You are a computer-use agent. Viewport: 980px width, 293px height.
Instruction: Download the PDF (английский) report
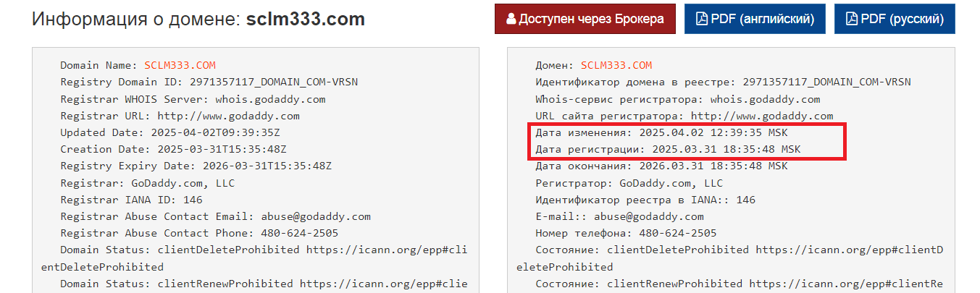(755, 19)
